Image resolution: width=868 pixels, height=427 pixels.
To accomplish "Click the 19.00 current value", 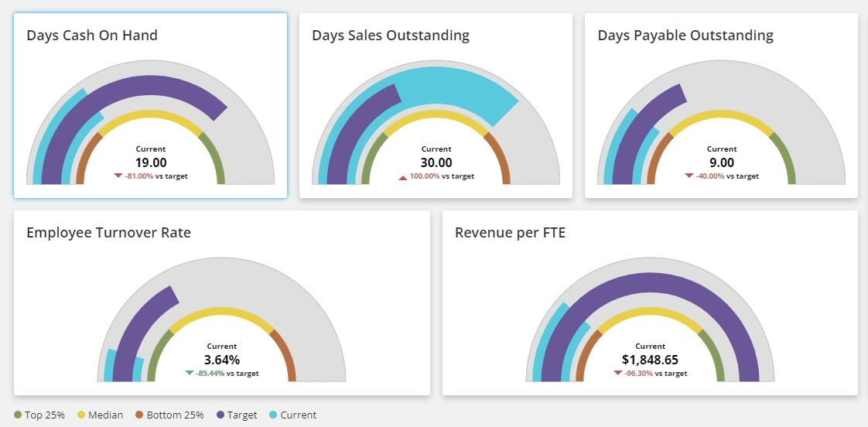I will pos(151,162).
